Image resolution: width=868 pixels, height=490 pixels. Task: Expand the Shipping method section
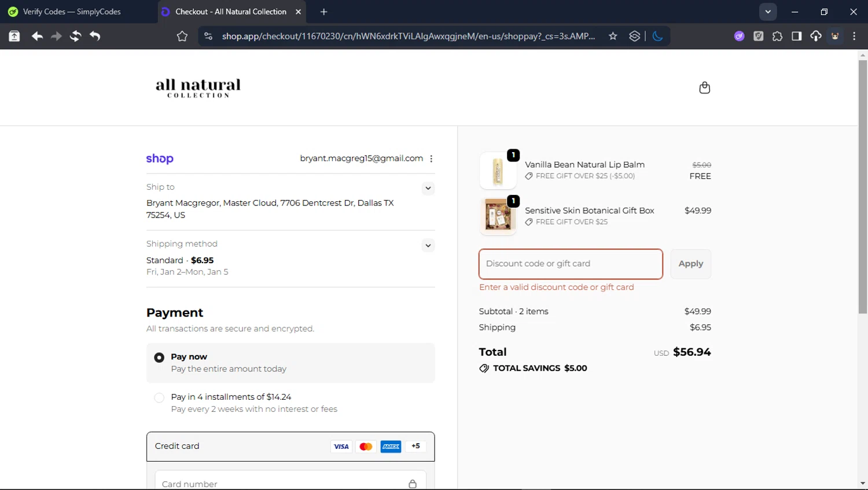(x=428, y=245)
